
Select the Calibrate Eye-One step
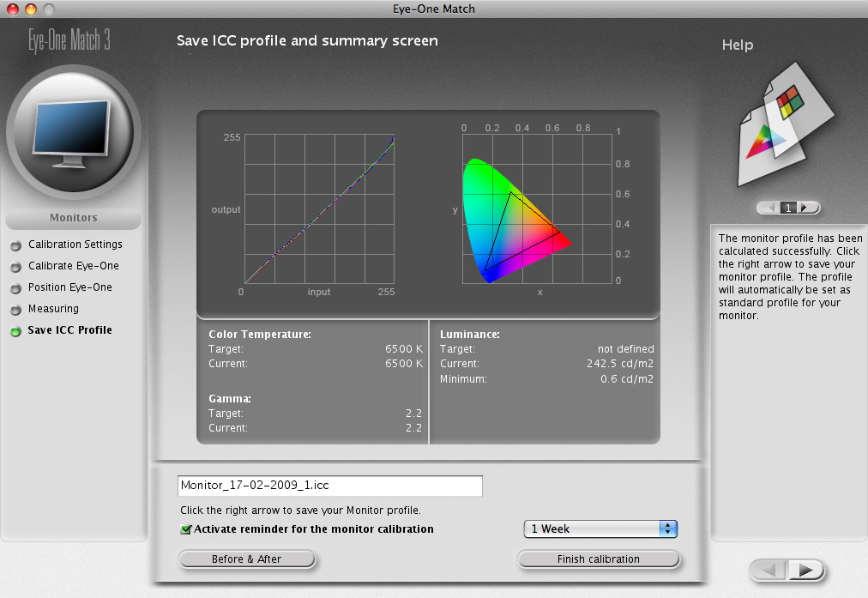(74, 266)
